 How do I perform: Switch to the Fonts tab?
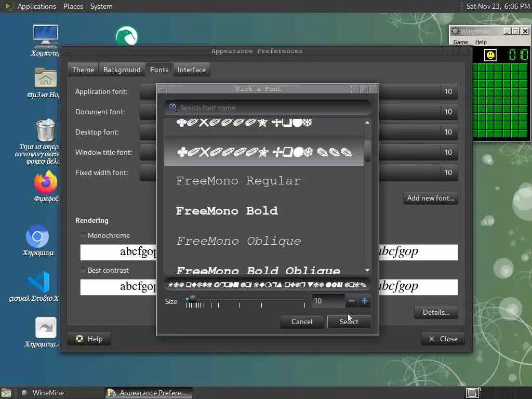point(159,70)
